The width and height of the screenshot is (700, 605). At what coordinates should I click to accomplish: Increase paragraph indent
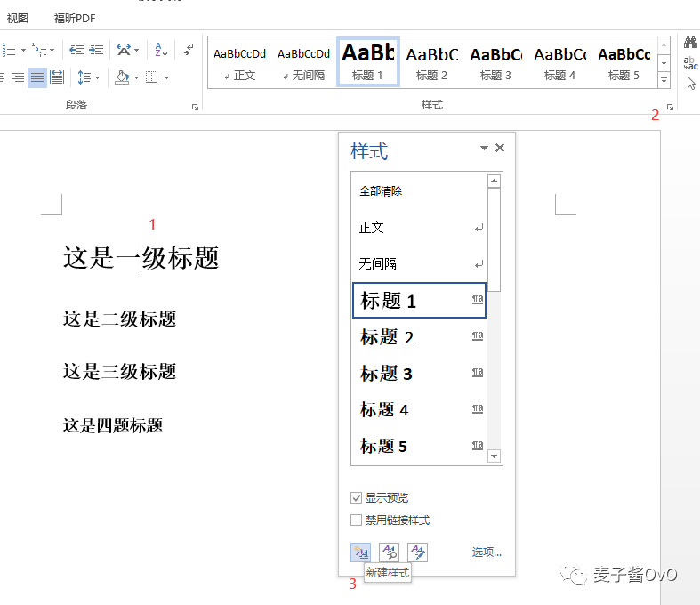coord(96,50)
